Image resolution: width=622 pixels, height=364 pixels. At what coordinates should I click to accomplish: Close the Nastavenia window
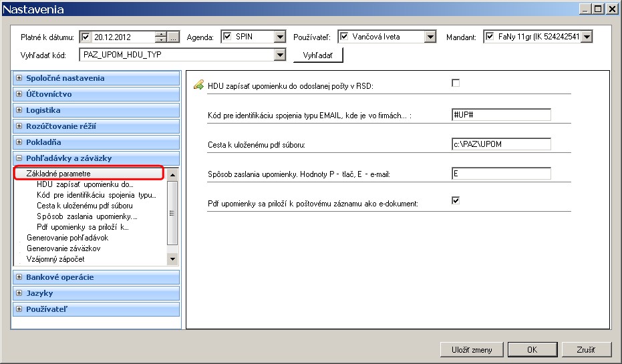pyautogui.click(x=612, y=9)
